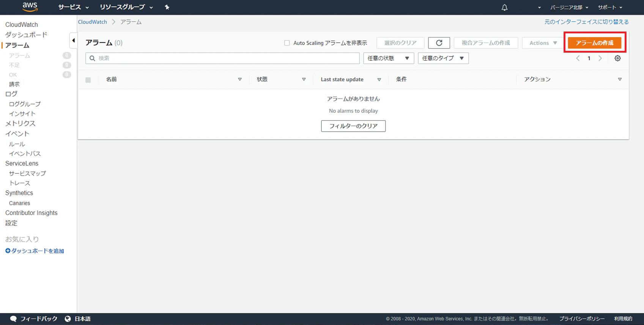Open the table settings gear icon

tap(617, 58)
